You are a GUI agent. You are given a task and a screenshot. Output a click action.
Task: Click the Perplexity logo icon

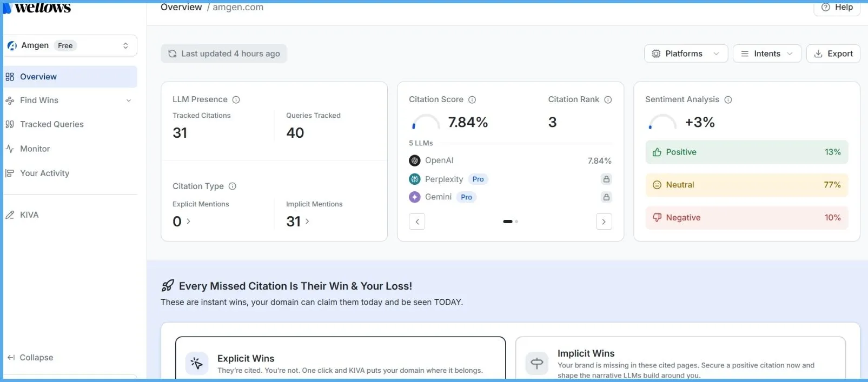tap(415, 179)
